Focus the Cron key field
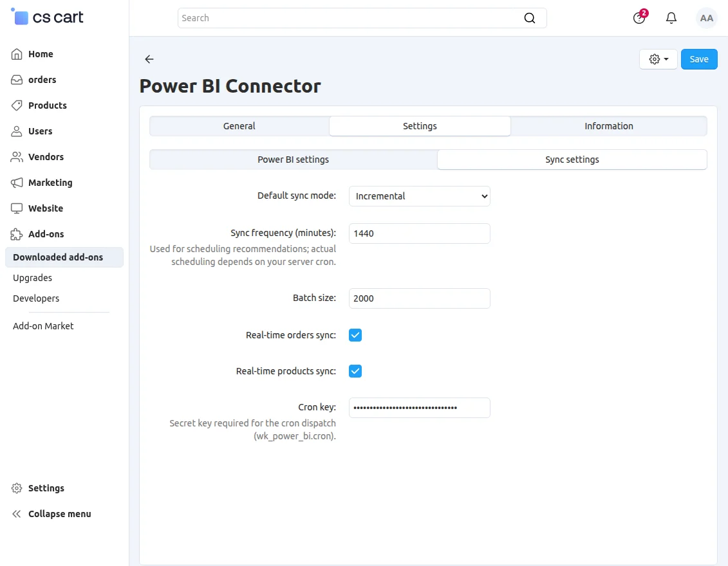This screenshot has width=728, height=566. (x=419, y=408)
